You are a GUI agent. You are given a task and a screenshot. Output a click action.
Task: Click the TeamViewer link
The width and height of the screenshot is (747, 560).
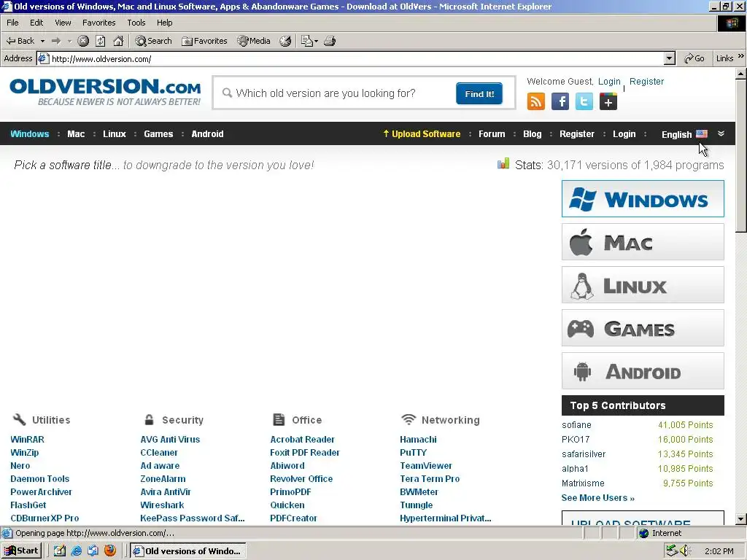coord(426,466)
